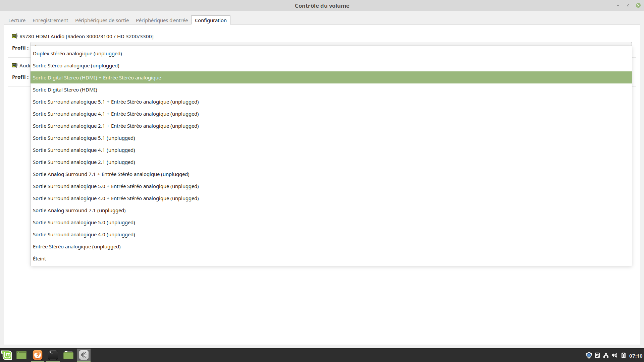Click the clock showing 07:10
The image size is (644, 362).
(636, 356)
